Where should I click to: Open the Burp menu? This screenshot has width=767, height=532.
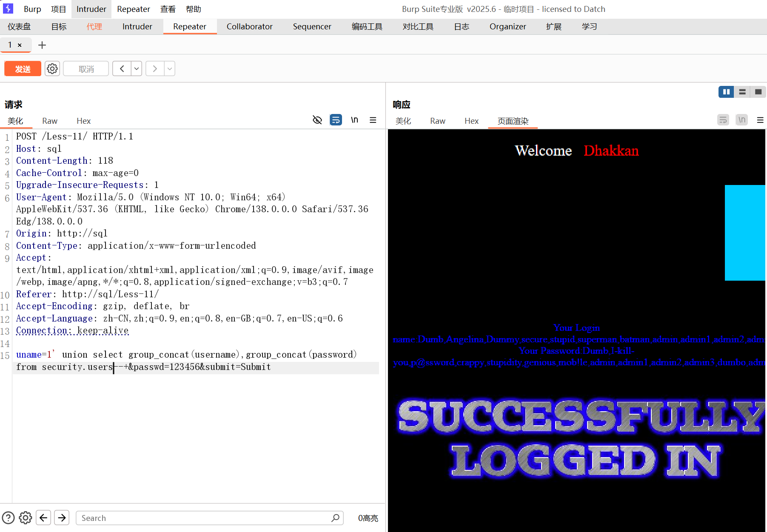32,9
